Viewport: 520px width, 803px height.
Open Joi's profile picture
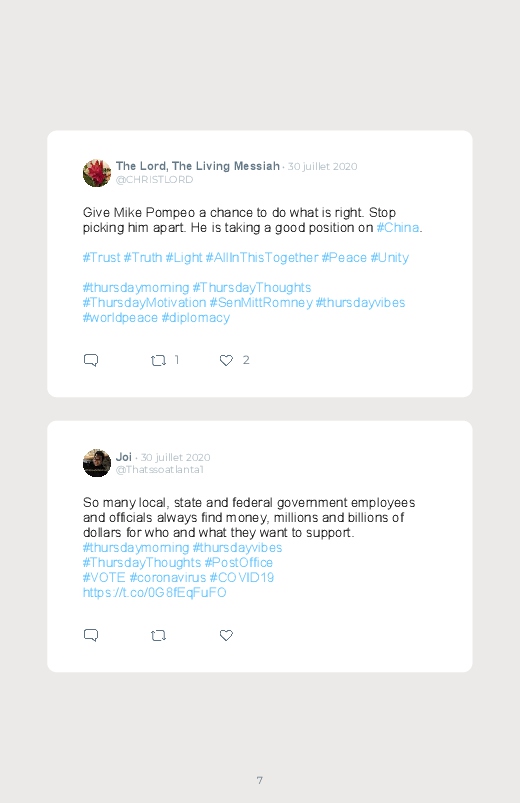(97, 463)
